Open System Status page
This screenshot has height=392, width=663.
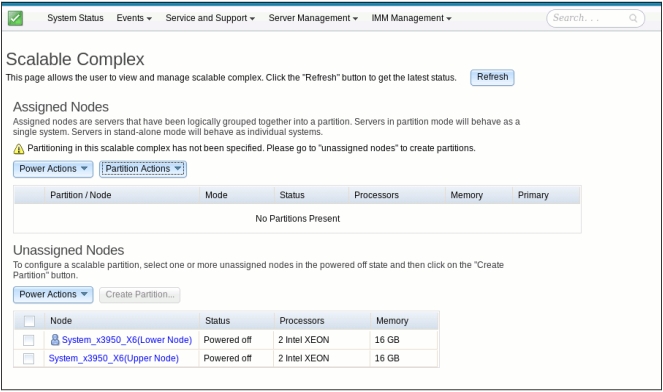(75, 18)
